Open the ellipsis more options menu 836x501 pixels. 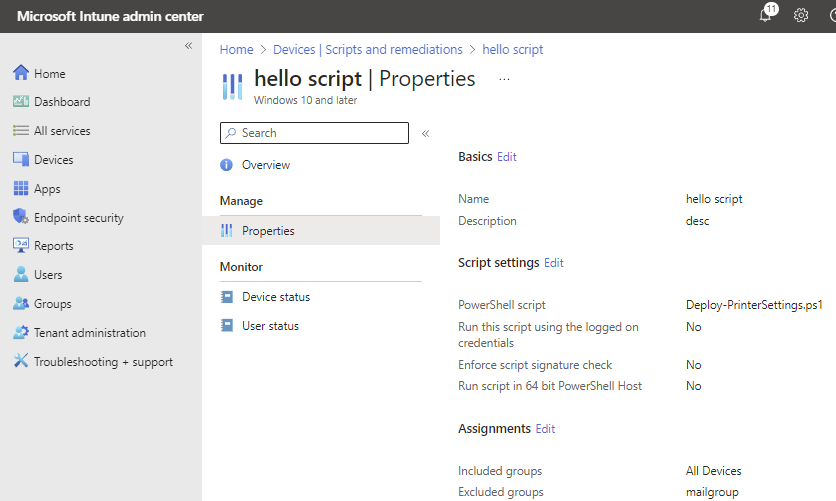pos(504,78)
